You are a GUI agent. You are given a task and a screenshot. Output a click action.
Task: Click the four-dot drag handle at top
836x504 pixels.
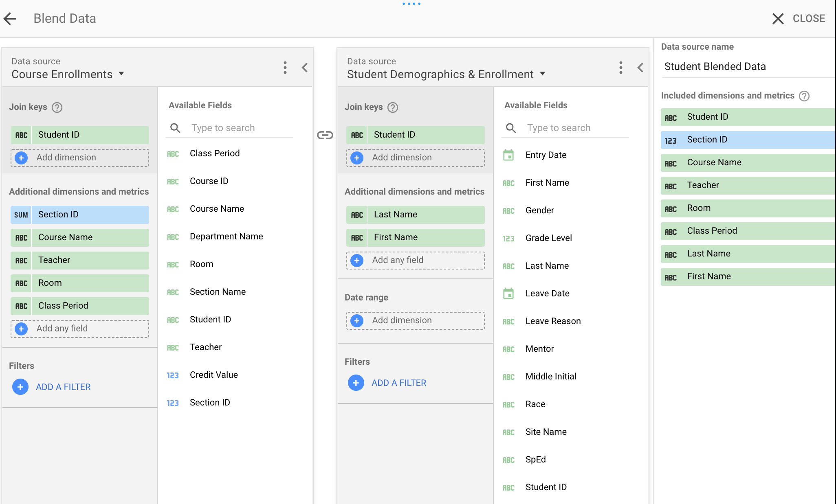click(411, 4)
